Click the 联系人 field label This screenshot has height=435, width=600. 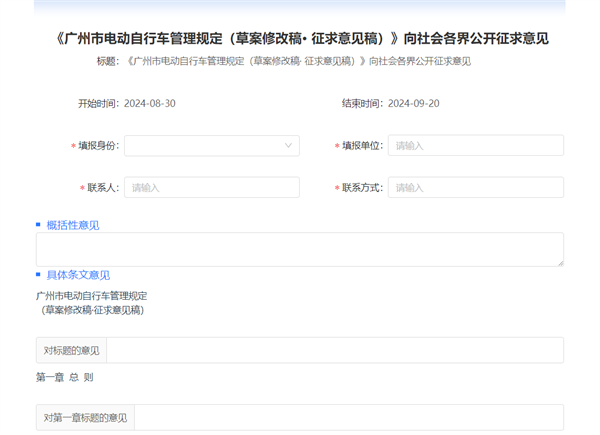[103, 188]
